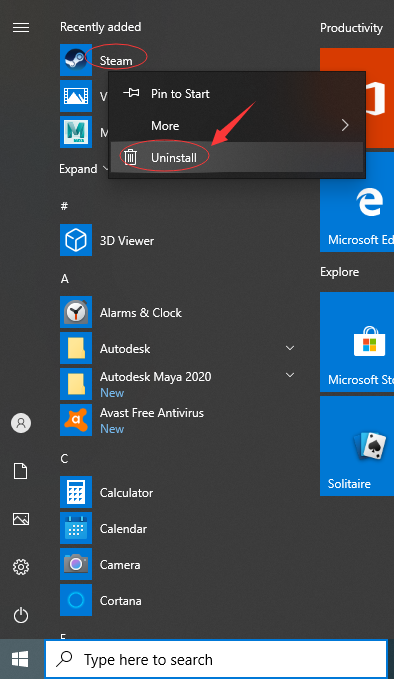Launch Alarms & Clock icon

point(76,312)
